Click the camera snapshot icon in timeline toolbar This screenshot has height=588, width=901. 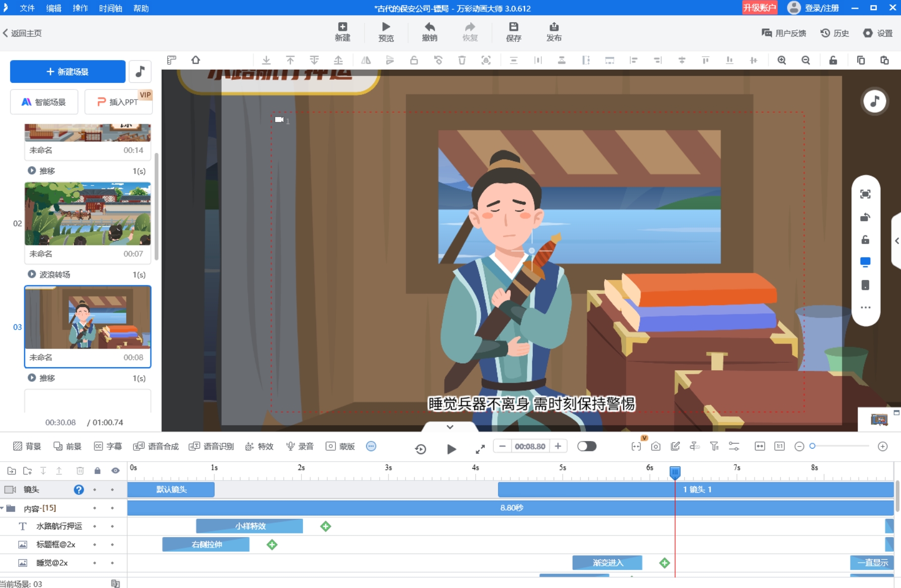pos(656,447)
